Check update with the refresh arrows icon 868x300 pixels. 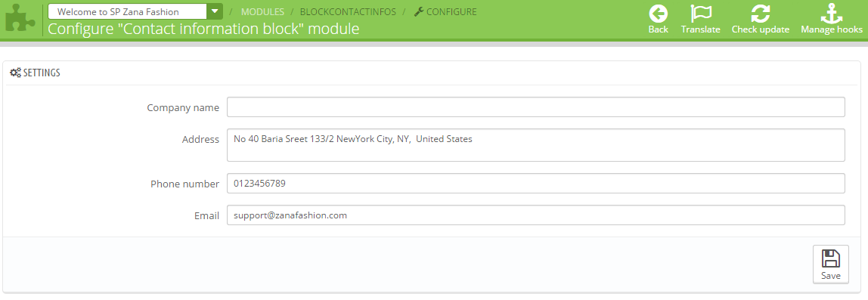pyautogui.click(x=760, y=14)
